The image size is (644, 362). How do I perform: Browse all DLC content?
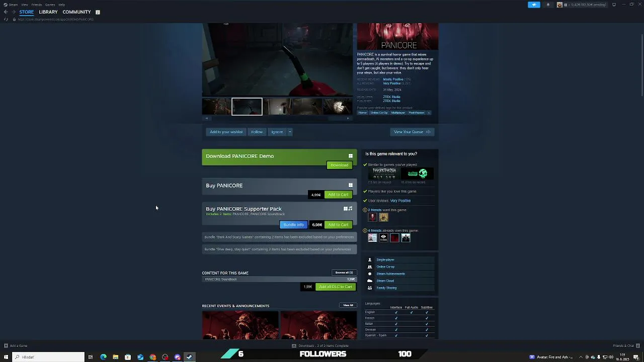pyautogui.click(x=344, y=273)
